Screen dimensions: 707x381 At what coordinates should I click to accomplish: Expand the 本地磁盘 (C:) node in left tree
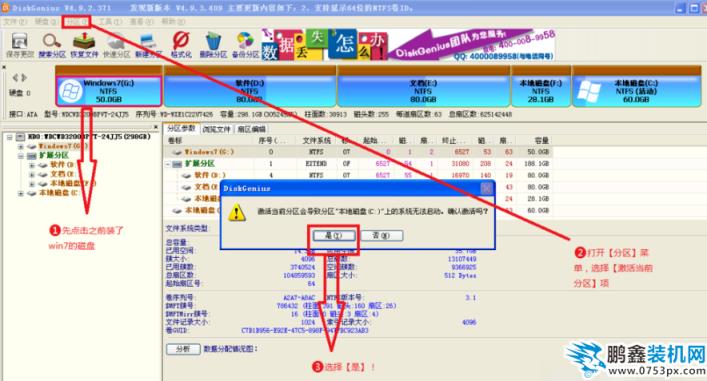pyautogui.click(x=21, y=193)
